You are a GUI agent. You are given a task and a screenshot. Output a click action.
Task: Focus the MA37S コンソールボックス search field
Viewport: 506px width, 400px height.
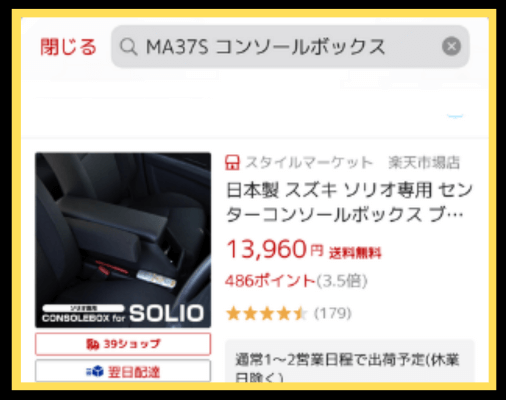[290, 47]
